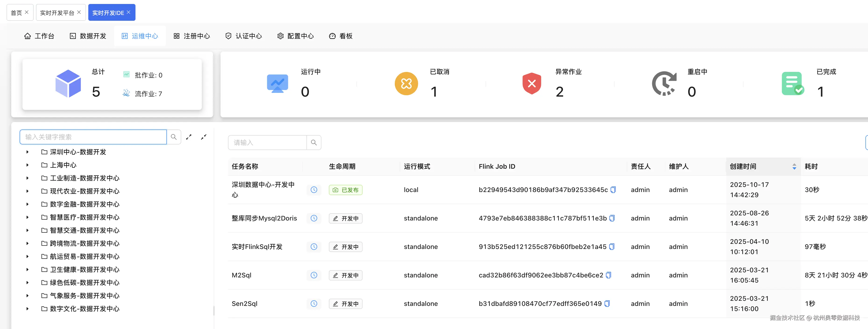Click the collapse-all arrows icon above the tree
This screenshot has width=868, height=329.
(203, 137)
